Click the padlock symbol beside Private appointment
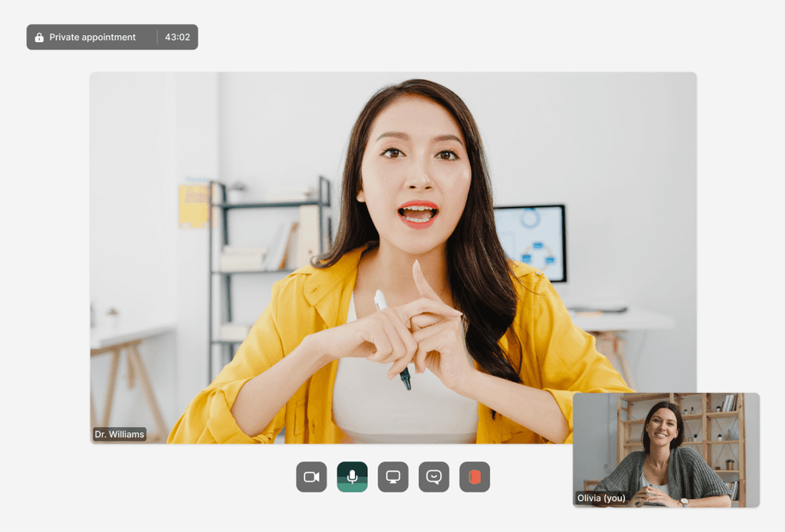Viewport: 785px width, 532px height. pyautogui.click(x=38, y=37)
